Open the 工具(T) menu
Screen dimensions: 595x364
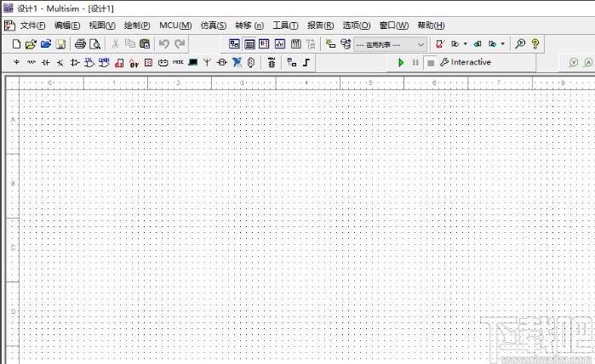pyautogui.click(x=285, y=26)
